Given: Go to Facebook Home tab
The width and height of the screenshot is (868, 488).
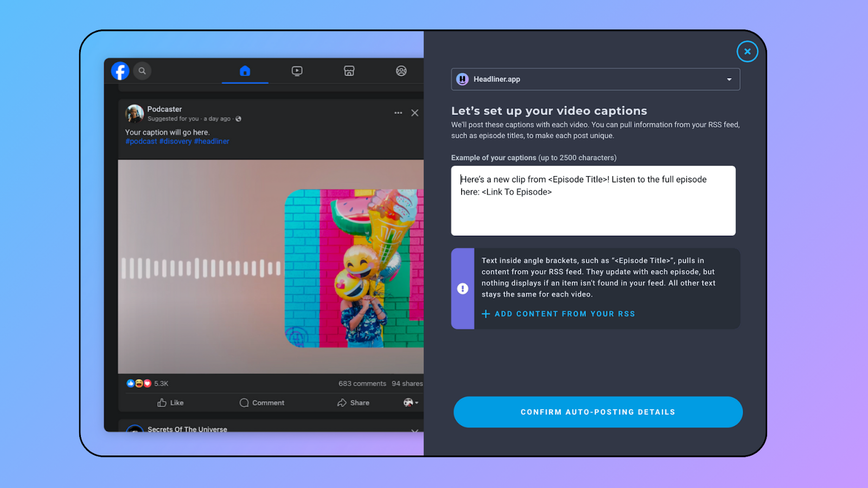Looking at the screenshot, I should (x=245, y=71).
